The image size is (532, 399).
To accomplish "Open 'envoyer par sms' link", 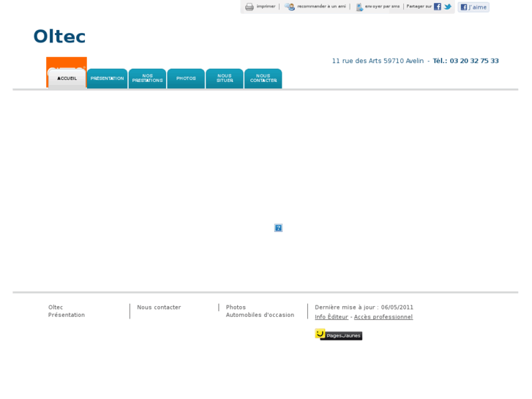I will click(382, 6).
